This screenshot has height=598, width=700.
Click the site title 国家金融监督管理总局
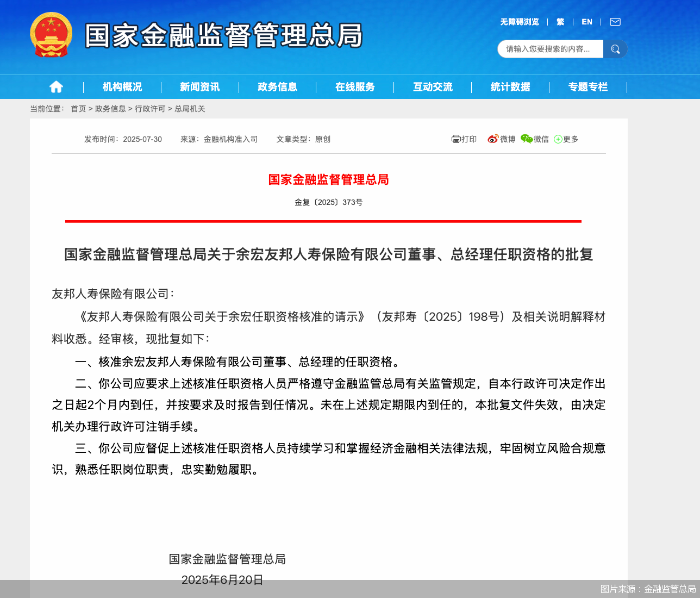(224, 35)
